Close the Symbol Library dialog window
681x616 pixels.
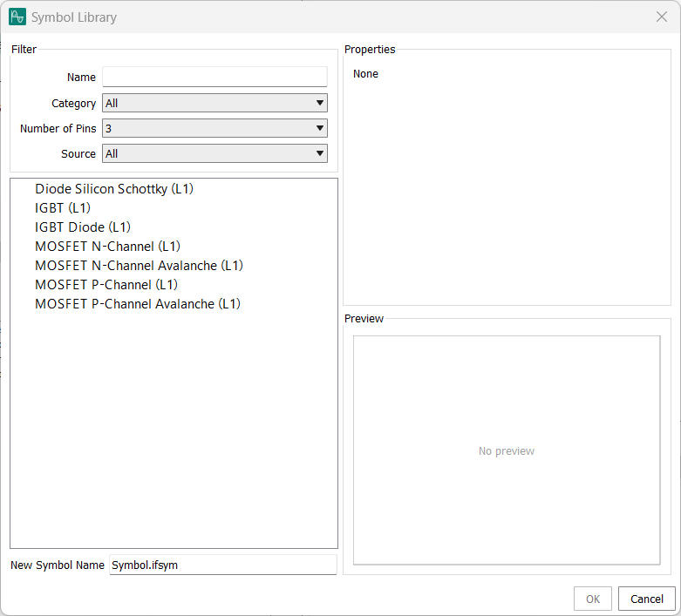(x=661, y=17)
